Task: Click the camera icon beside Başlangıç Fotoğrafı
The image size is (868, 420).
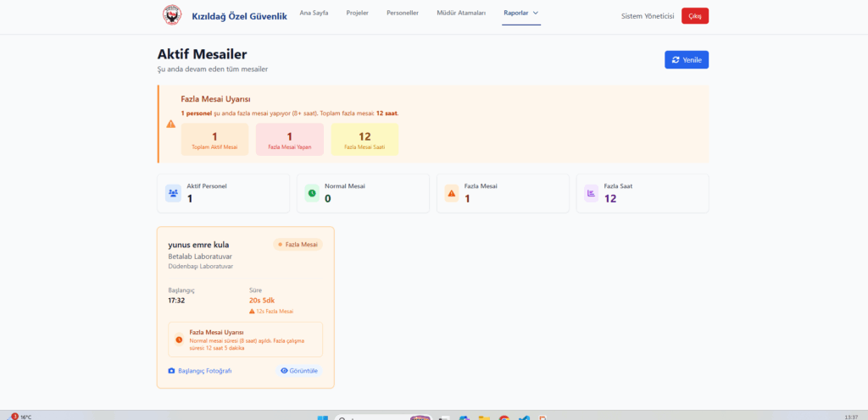Action: point(172,371)
